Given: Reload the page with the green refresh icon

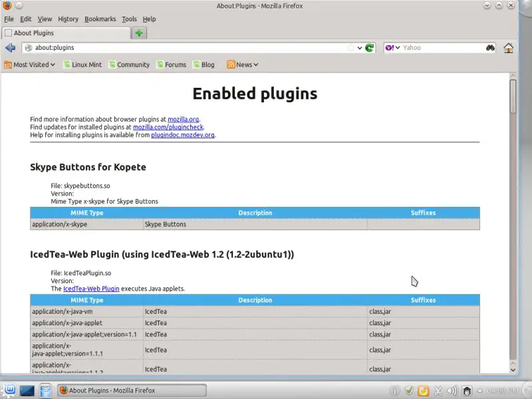Looking at the screenshot, I should pos(370,48).
